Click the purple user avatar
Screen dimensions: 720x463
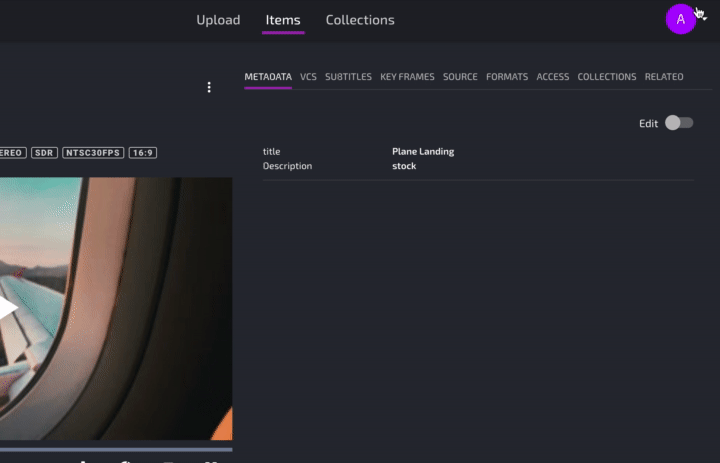coord(681,19)
